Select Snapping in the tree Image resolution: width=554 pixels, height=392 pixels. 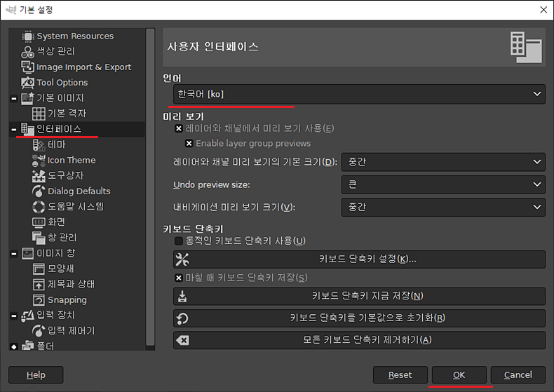[67, 300]
